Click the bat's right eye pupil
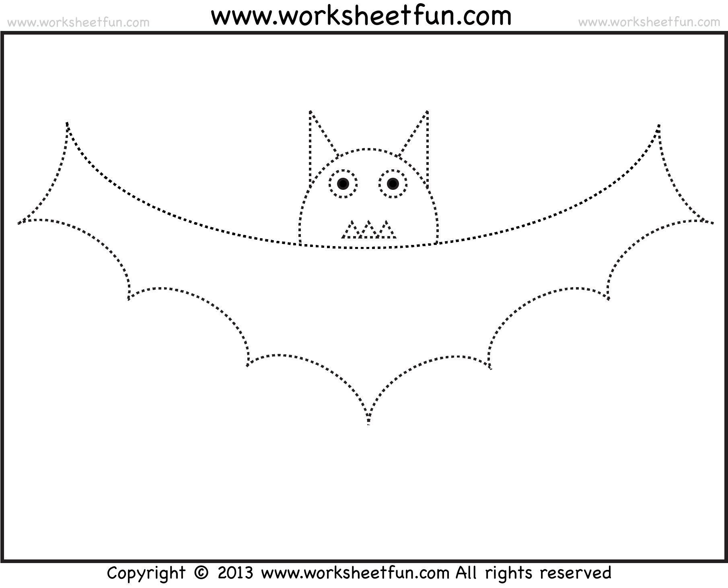Screen dimensions: 728x588 tap(393, 184)
